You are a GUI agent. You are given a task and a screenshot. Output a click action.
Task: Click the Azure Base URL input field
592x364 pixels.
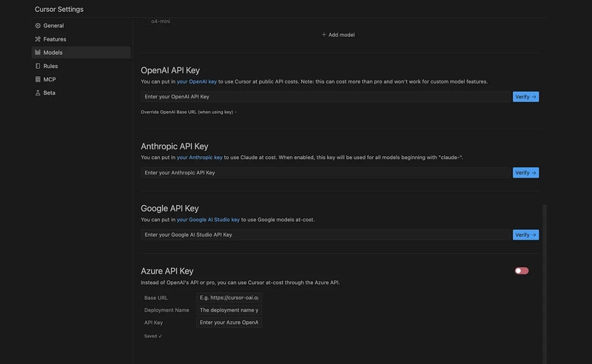(229, 297)
